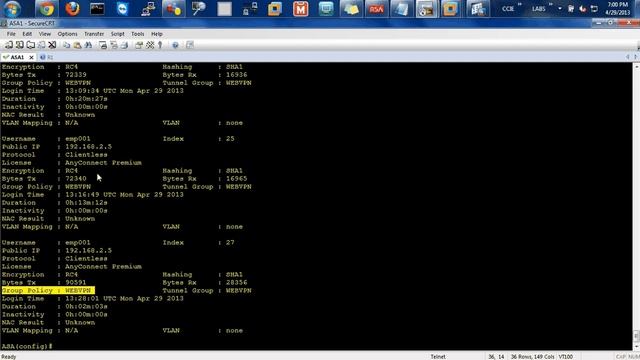Screen dimensions: 640x360
Task: Click the Copy toolbar icon
Action: 67,45
